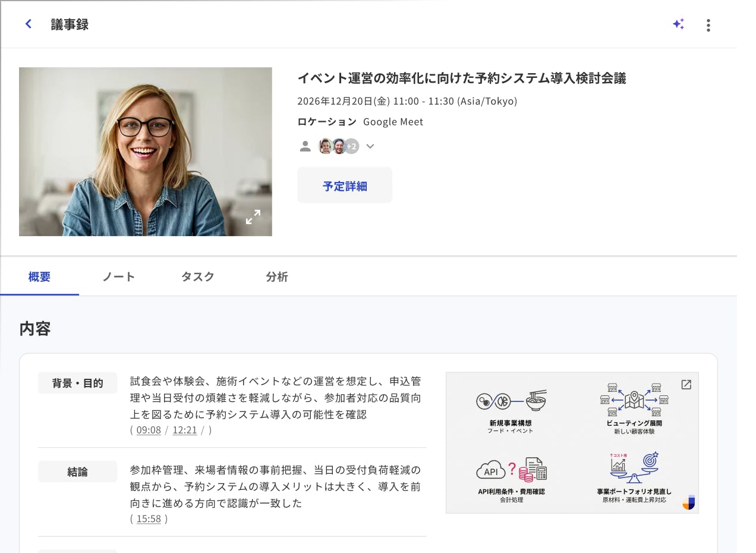Switch to the ノート tab
Image resolution: width=756 pixels, height=553 pixels.
(x=118, y=276)
